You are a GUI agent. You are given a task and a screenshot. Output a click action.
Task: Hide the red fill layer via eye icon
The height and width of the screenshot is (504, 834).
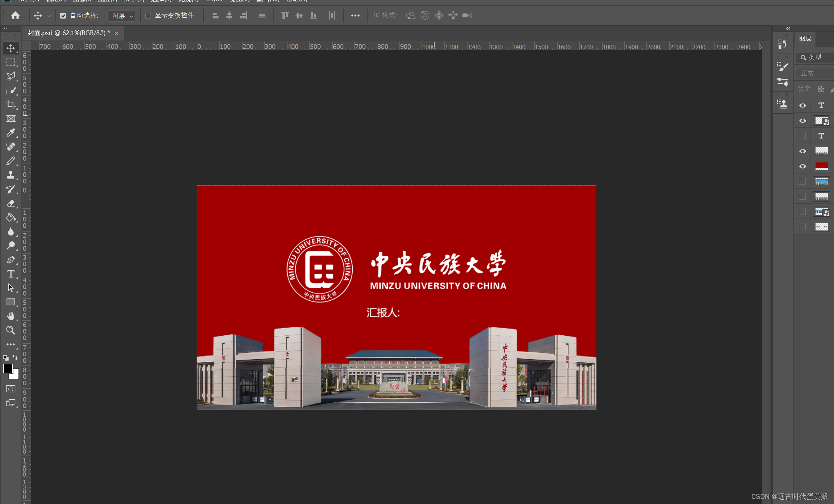[802, 166]
